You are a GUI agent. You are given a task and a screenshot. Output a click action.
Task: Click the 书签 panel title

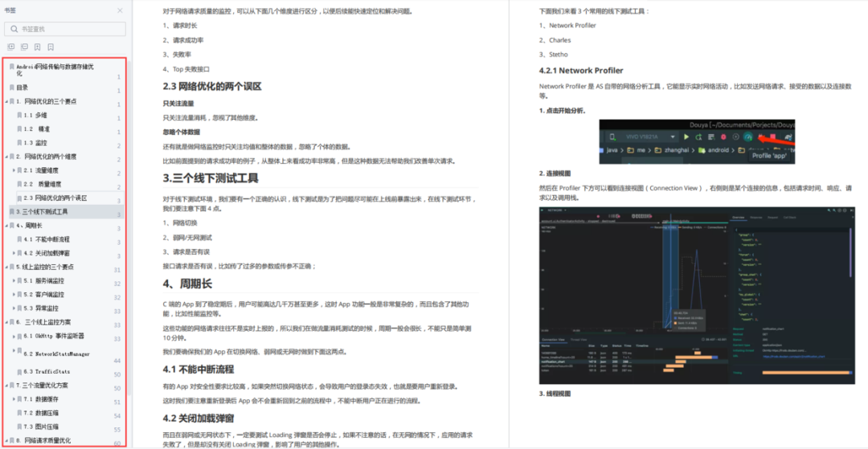(10, 10)
